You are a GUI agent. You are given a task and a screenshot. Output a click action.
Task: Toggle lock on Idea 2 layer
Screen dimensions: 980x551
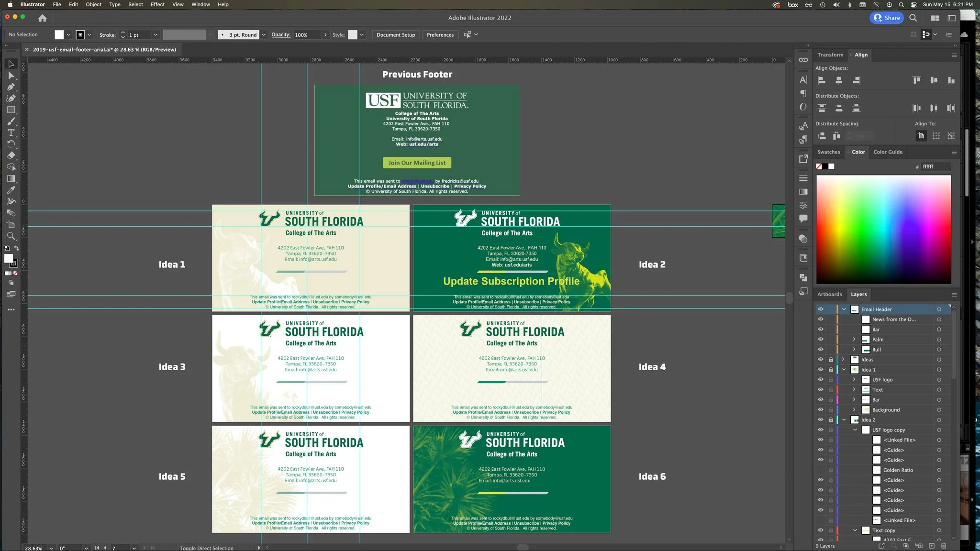tap(831, 420)
